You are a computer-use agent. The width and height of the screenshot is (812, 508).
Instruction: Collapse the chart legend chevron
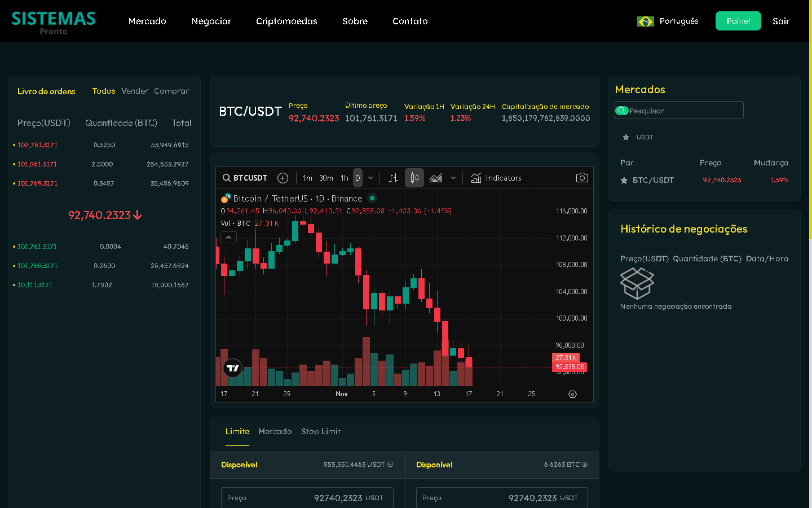point(228,238)
